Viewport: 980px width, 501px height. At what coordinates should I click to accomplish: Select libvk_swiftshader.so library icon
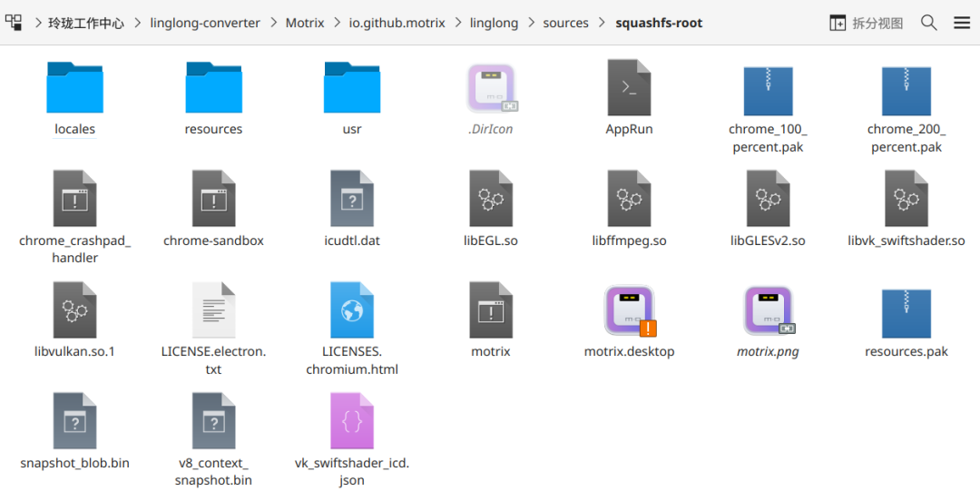906,198
